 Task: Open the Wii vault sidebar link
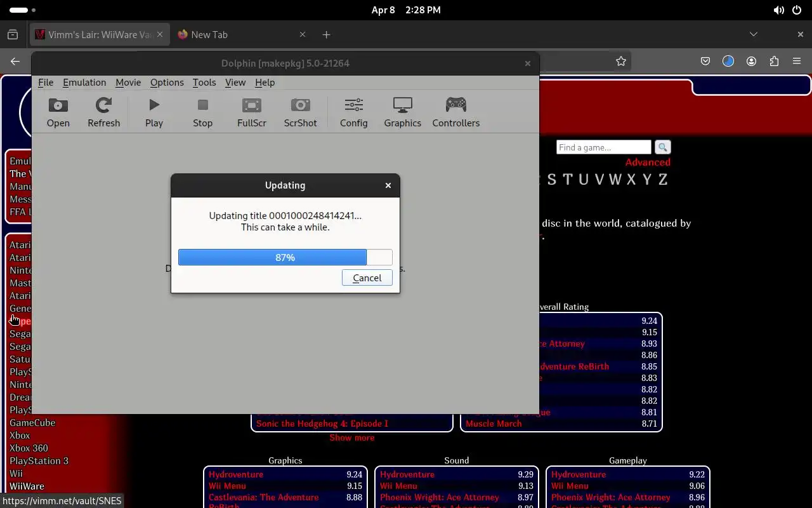coord(16,474)
